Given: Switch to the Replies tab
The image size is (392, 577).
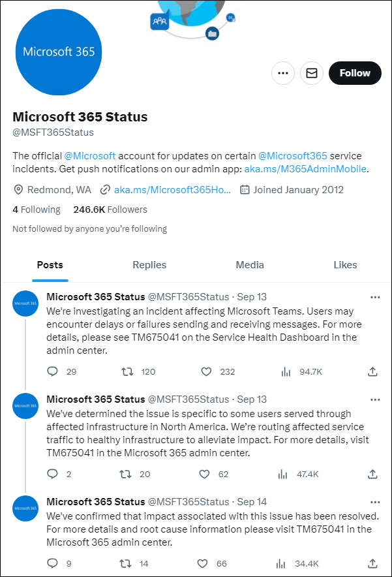Looking at the screenshot, I should point(149,265).
